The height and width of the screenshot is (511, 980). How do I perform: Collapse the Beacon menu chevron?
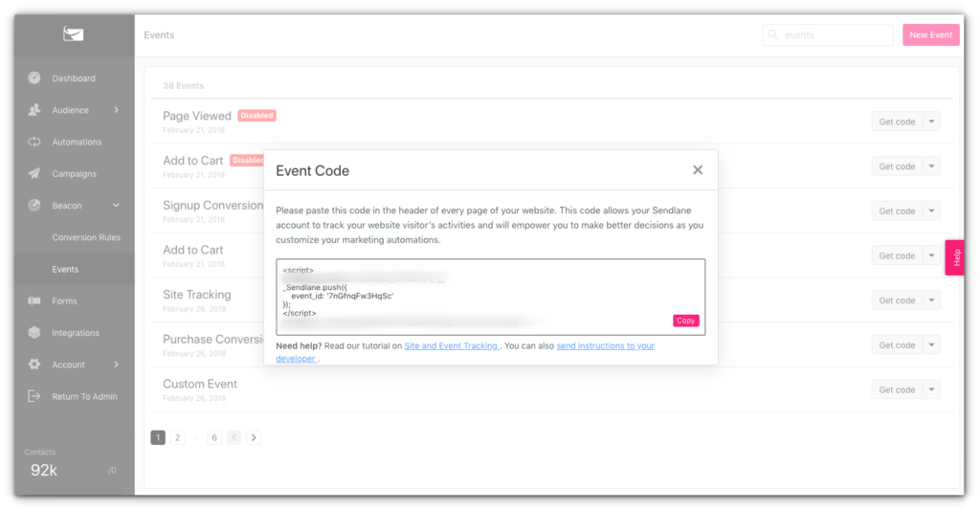click(x=116, y=206)
